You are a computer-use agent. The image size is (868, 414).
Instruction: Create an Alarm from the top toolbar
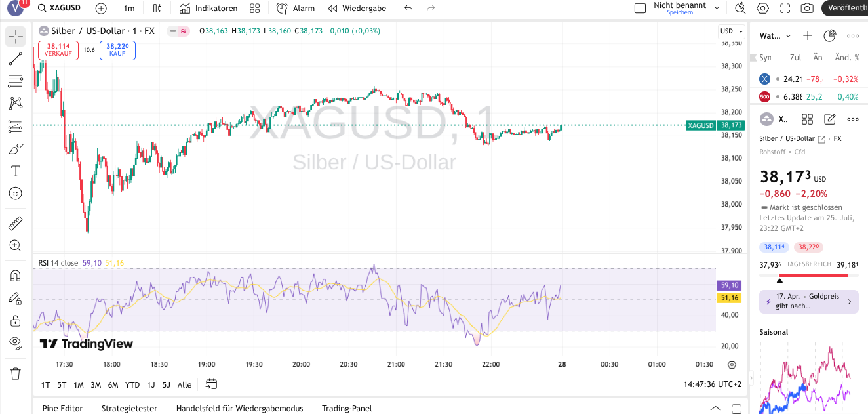pos(296,9)
